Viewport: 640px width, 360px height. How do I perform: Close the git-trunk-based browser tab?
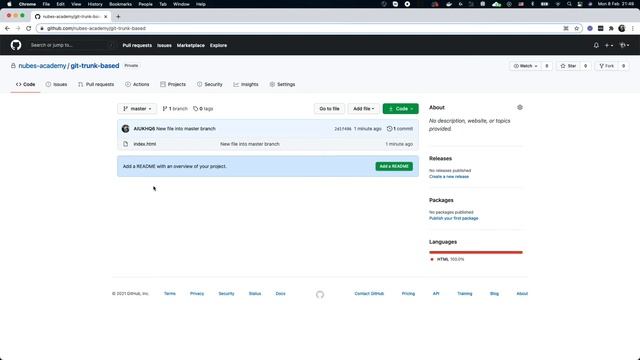click(105, 16)
